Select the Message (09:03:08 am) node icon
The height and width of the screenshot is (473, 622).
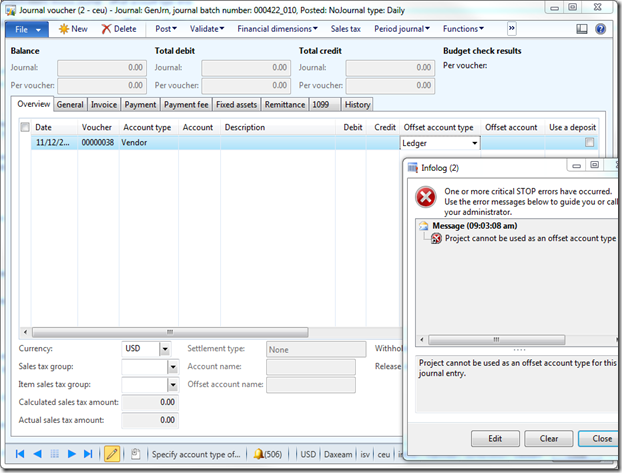tap(424, 226)
